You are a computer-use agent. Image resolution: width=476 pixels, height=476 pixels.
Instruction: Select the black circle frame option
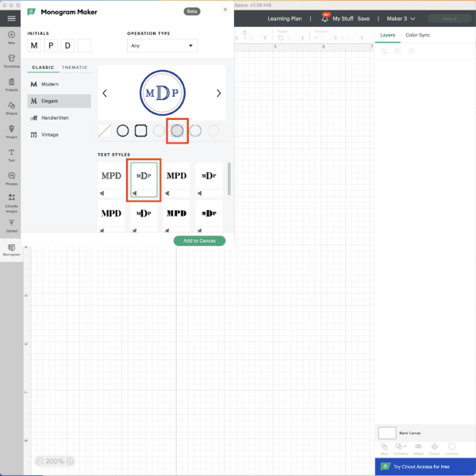pyautogui.click(x=123, y=130)
